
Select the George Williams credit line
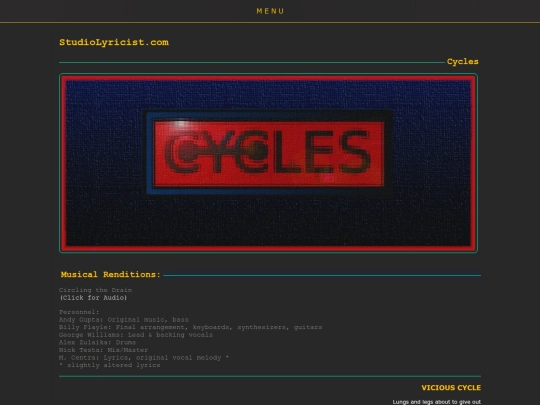point(136,335)
